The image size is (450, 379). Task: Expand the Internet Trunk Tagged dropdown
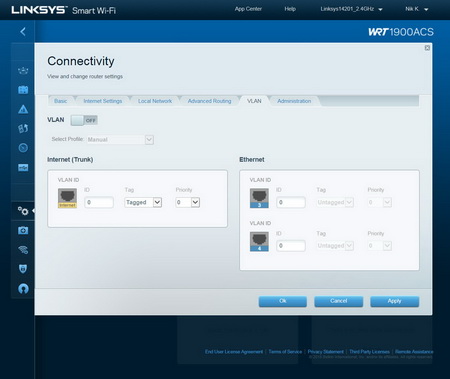(x=143, y=202)
